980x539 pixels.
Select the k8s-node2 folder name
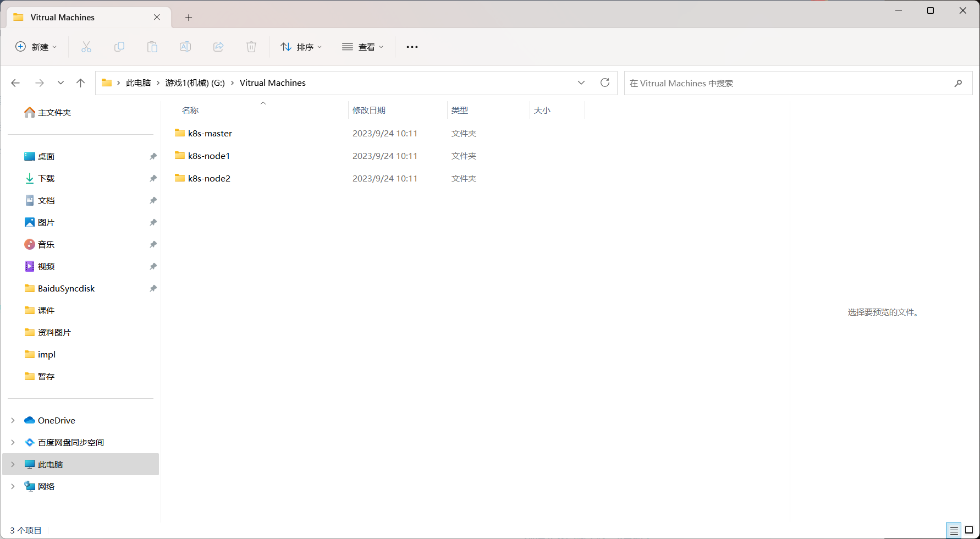click(x=209, y=178)
